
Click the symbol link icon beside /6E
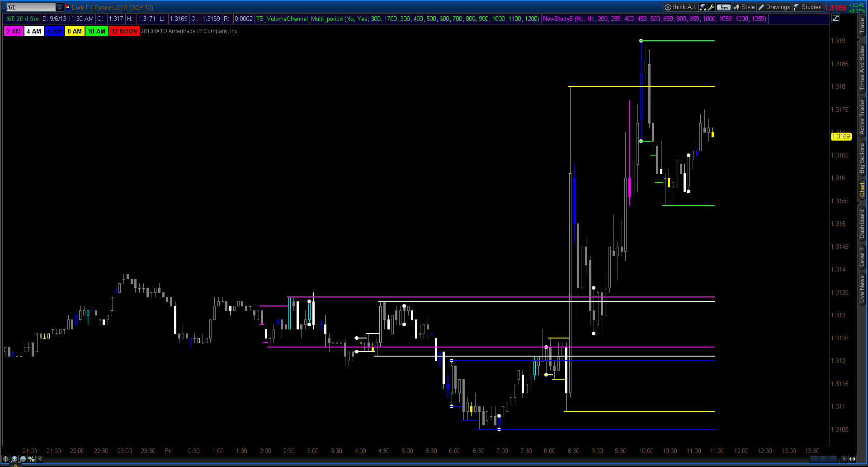[x=67, y=7]
